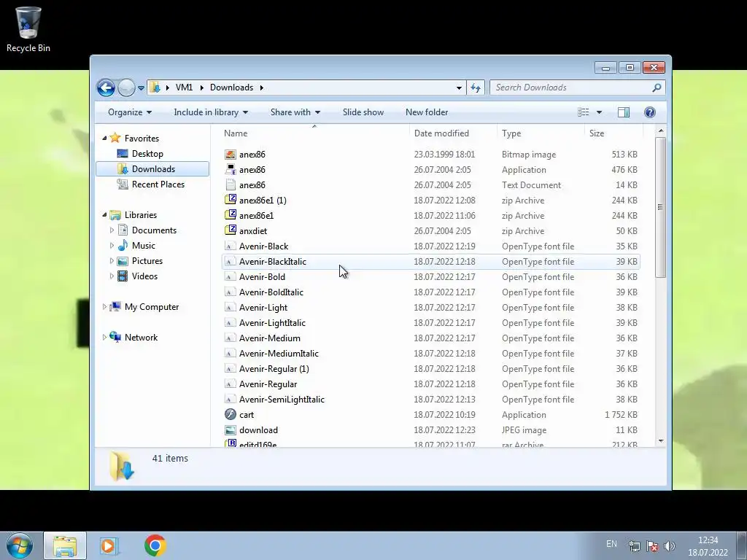Start the Slide show
Screen dimensions: 747x560
pos(363,112)
